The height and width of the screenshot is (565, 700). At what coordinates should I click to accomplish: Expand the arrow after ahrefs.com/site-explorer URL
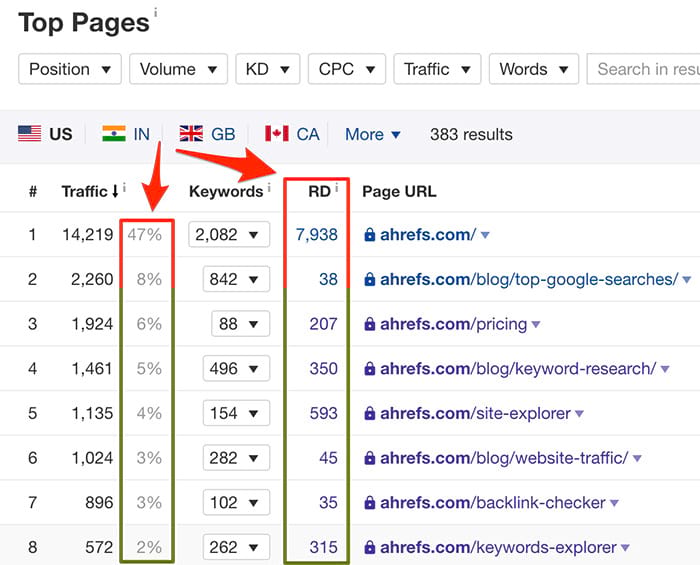[578, 414]
